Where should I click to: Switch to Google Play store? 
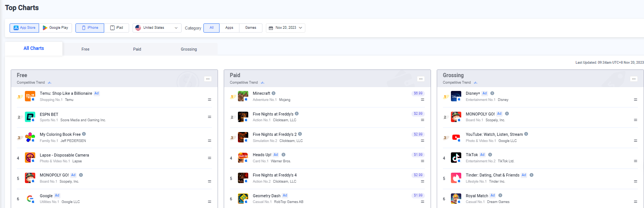(56, 28)
